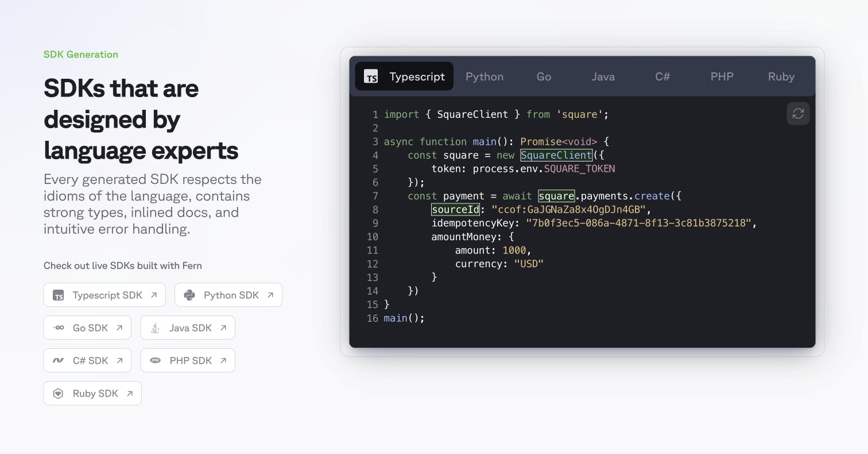This screenshot has width=868, height=454.
Task: Click the Java logo on Java SDK button
Action: coord(155,328)
